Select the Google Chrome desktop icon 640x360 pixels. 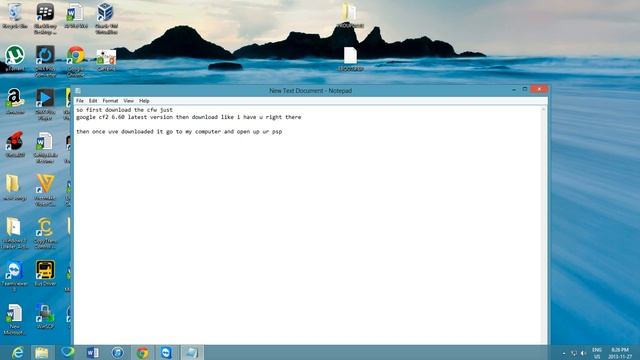pyautogui.click(x=76, y=61)
